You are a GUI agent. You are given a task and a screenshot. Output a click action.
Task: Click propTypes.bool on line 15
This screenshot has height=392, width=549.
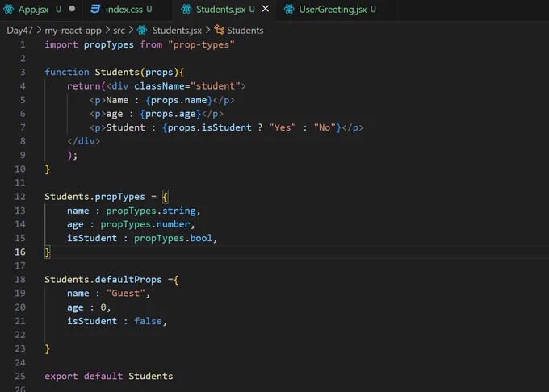174,238
